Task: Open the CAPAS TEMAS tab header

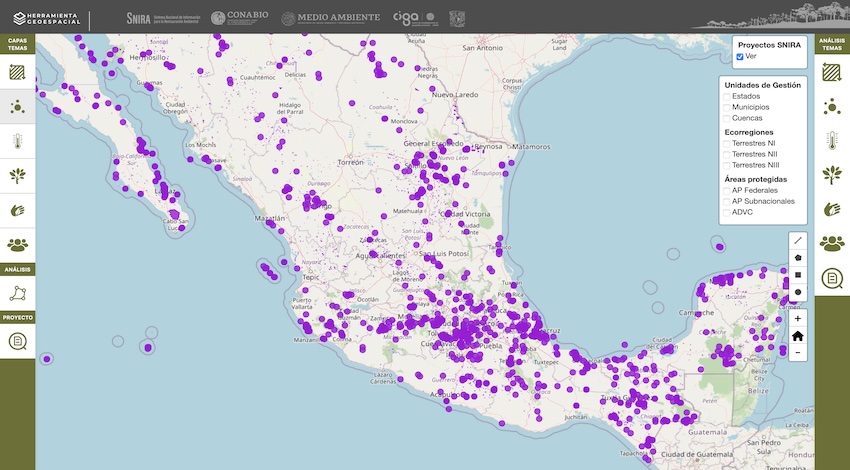Action: pyautogui.click(x=17, y=43)
